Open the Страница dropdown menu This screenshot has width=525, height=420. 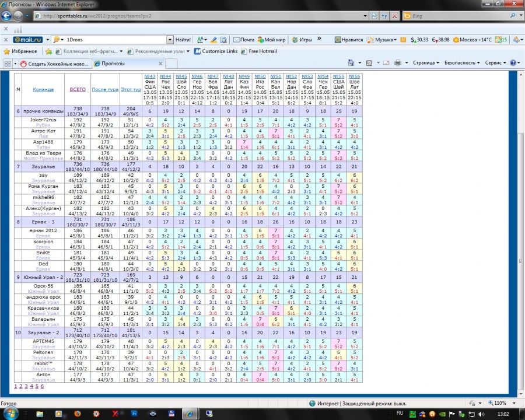tap(426, 63)
